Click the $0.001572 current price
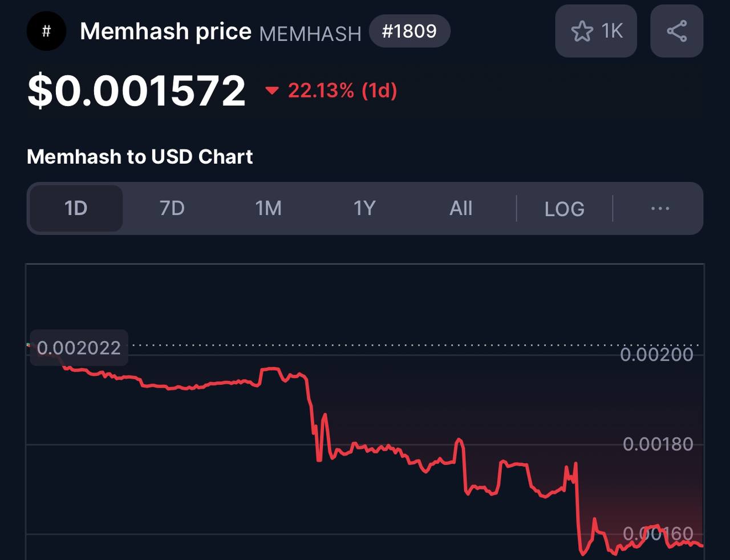 pyautogui.click(x=137, y=90)
